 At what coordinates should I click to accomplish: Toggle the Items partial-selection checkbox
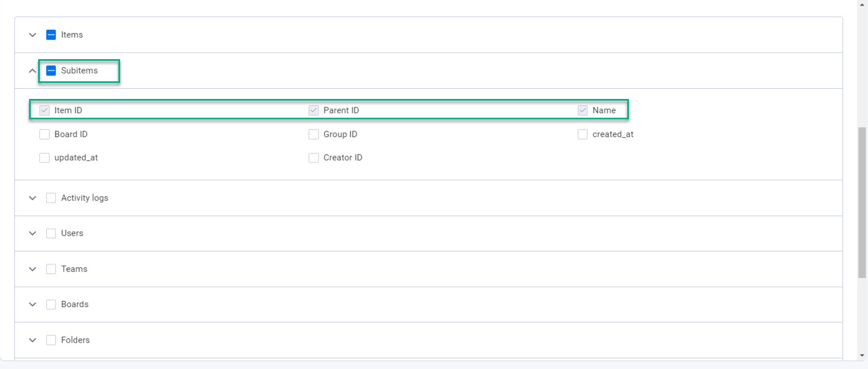(x=51, y=35)
